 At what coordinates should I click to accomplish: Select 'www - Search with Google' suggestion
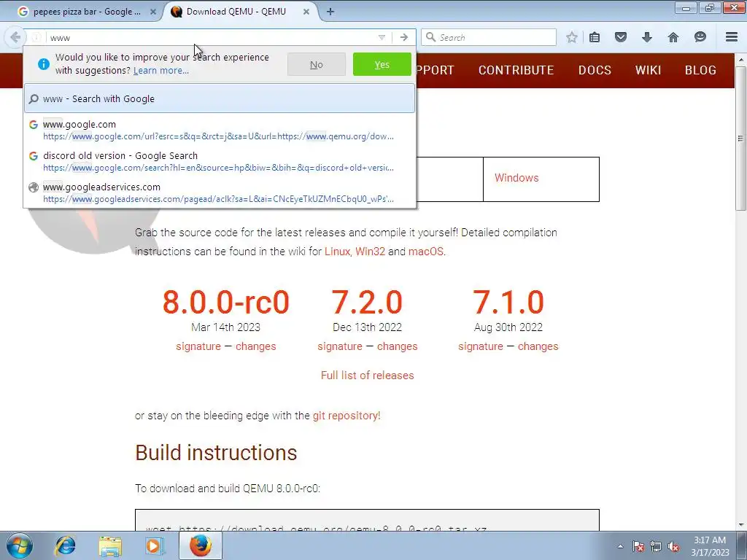click(x=220, y=98)
